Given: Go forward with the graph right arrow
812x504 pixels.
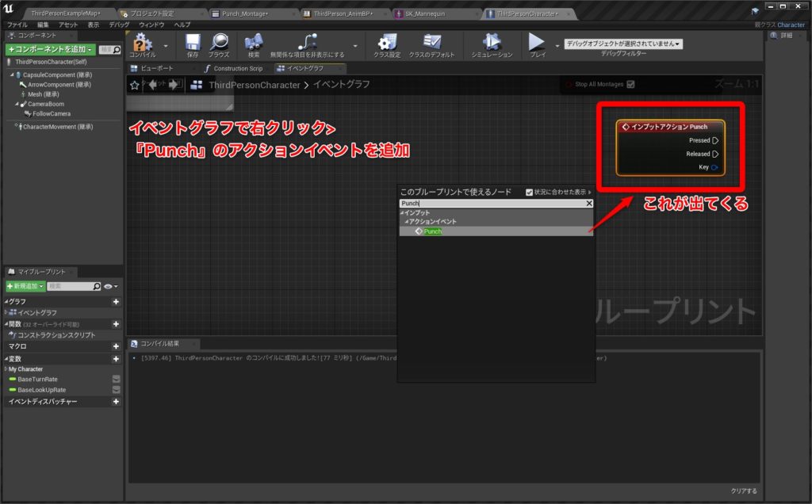Looking at the screenshot, I should pos(174,85).
